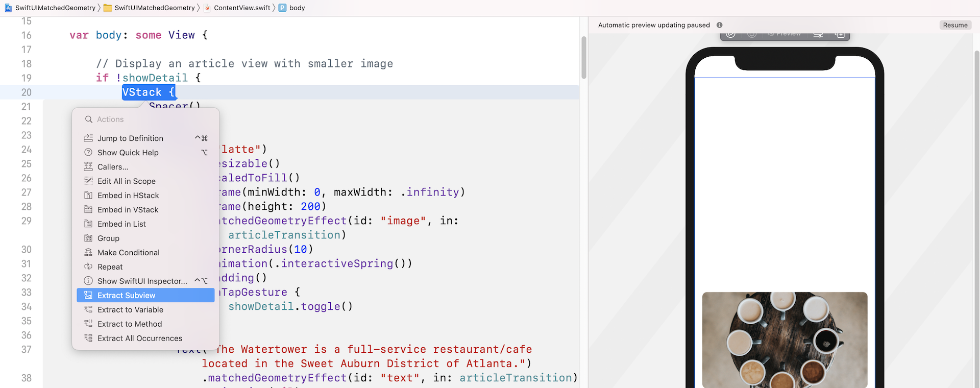Choose Embed in HStack
This screenshot has height=388, width=980.
click(x=145, y=196)
